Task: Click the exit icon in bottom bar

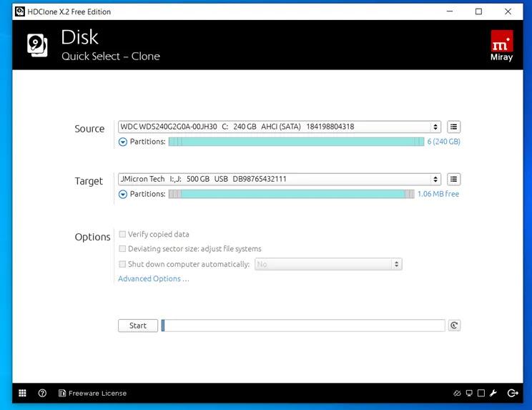Action: pyautogui.click(x=513, y=393)
